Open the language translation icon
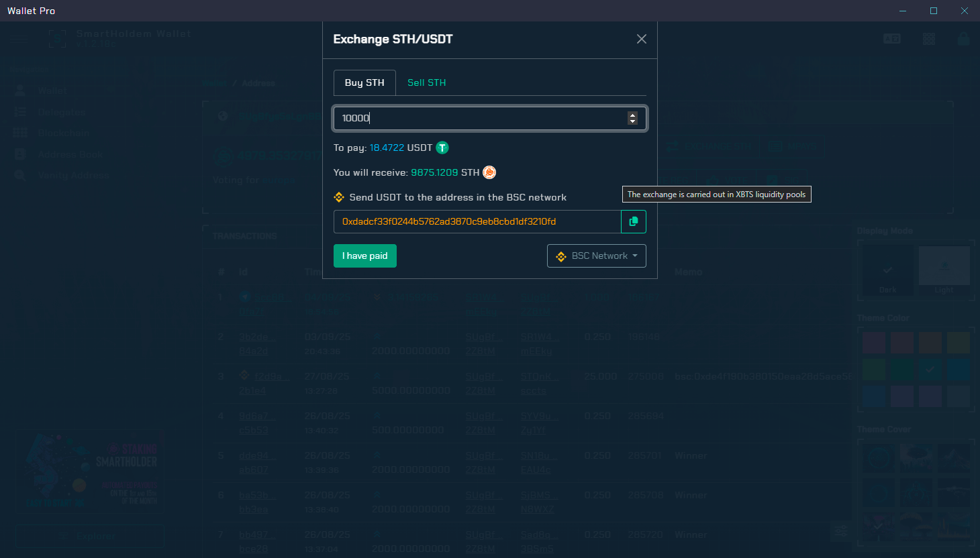The image size is (980, 558). pyautogui.click(x=891, y=39)
